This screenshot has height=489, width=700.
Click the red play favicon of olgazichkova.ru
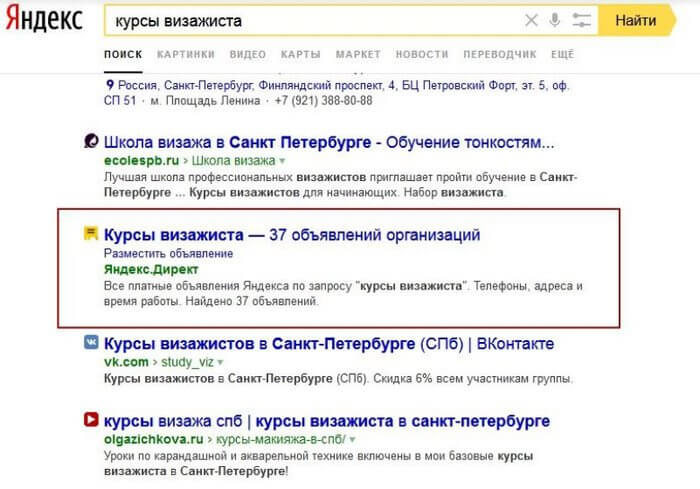91,419
